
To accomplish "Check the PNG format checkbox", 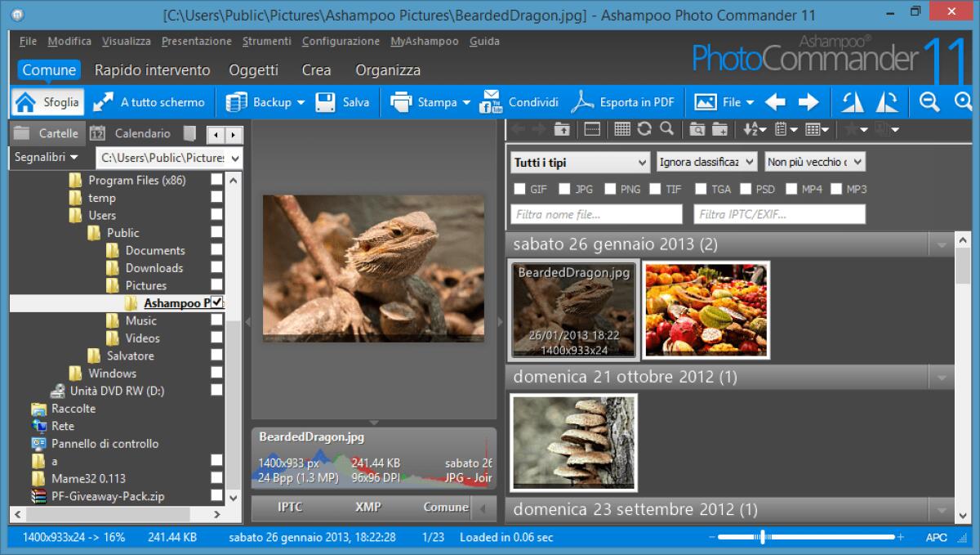I will coord(608,188).
